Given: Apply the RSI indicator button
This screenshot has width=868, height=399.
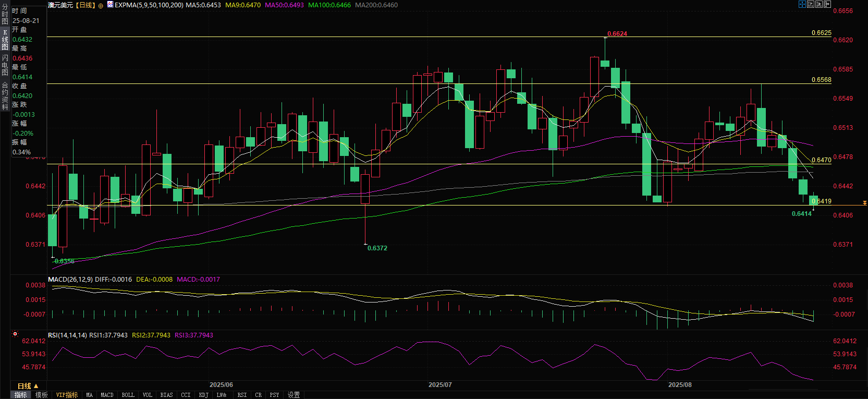Looking at the screenshot, I should click(x=242, y=395).
